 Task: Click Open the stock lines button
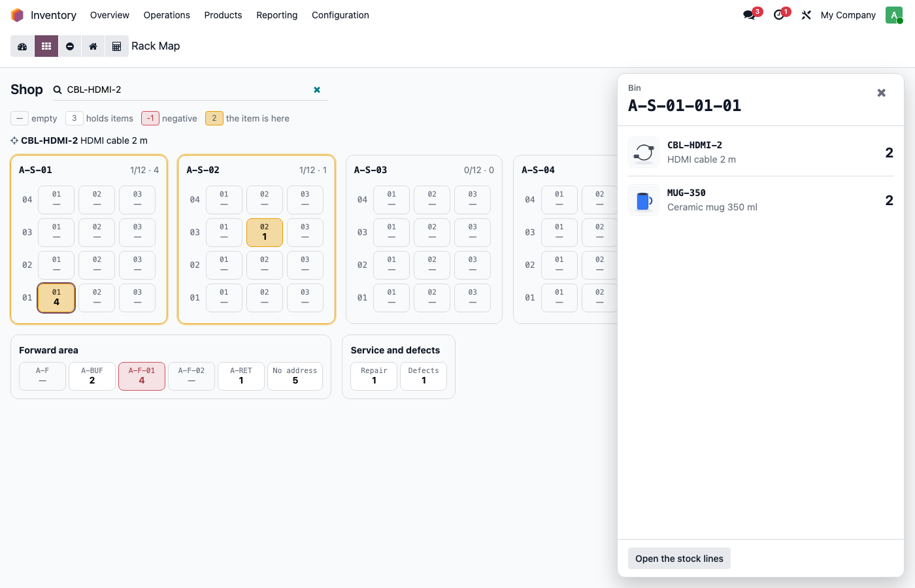coord(679,559)
